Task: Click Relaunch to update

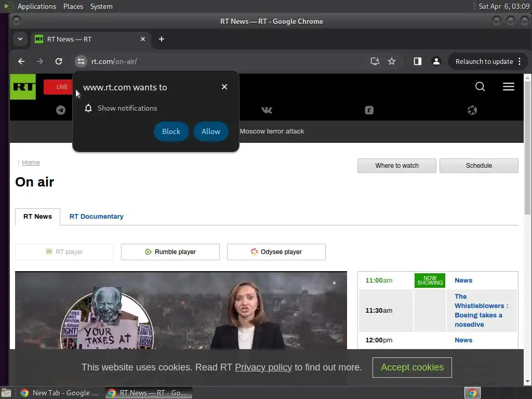Action: tap(484, 61)
